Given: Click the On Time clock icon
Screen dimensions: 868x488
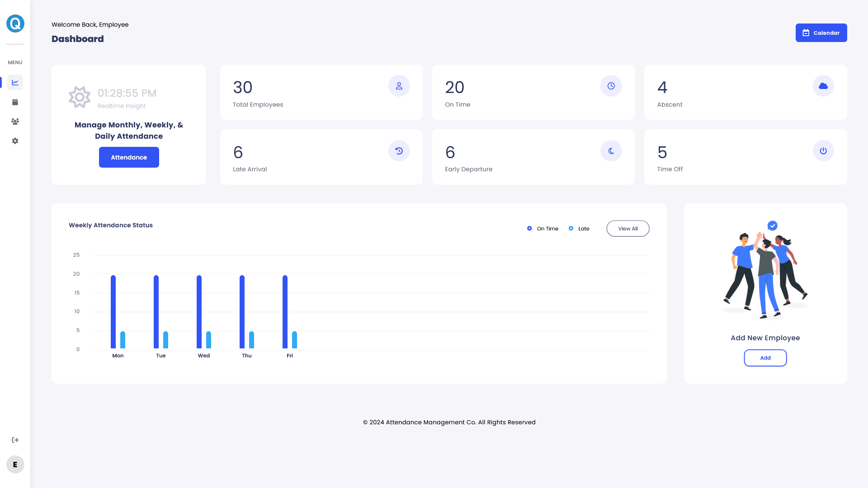Looking at the screenshot, I should click(611, 86).
